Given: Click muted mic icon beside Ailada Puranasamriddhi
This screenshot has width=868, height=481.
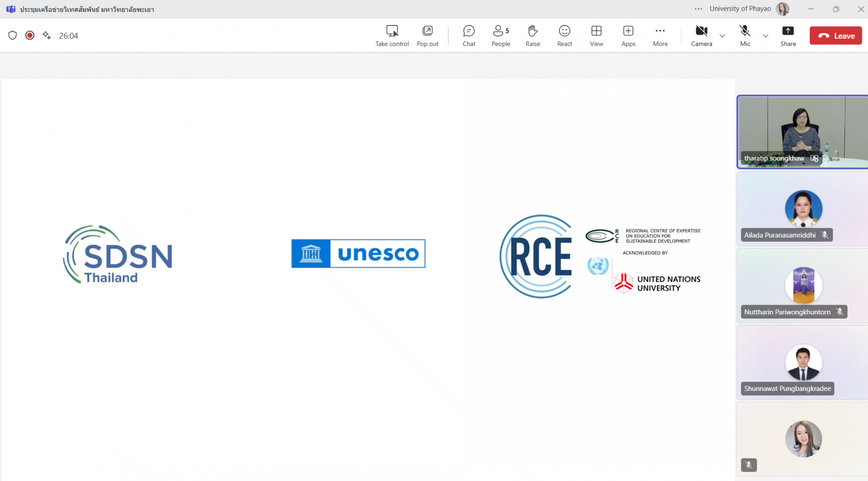Looking at the screenshot, I should click(x=825, y=235).
